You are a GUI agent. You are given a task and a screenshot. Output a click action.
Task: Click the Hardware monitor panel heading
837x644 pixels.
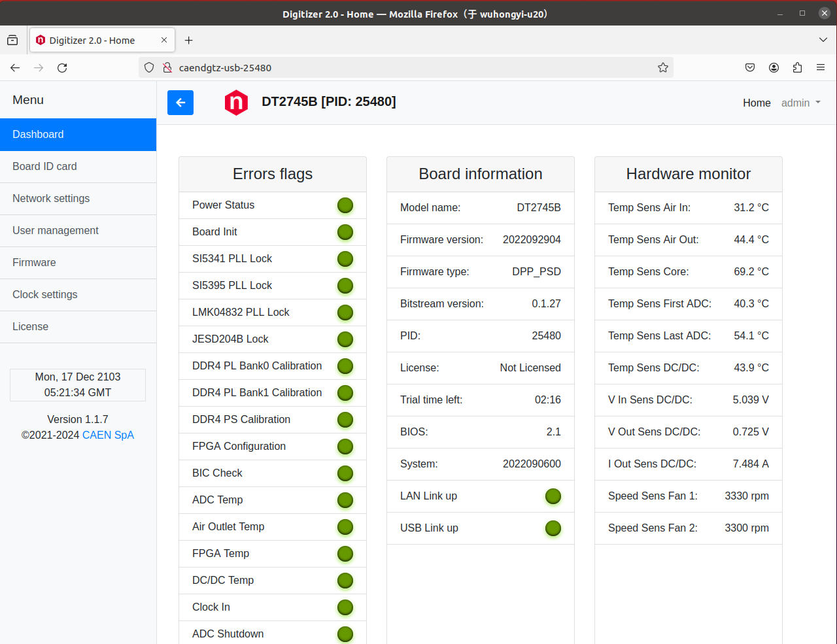pos(689,174)
